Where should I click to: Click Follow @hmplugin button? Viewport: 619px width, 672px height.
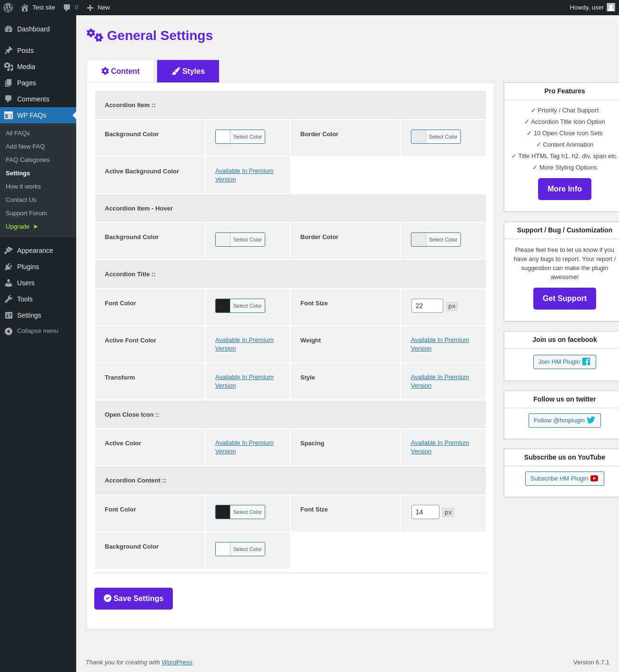pyautogui.click(x=565, y=421)
